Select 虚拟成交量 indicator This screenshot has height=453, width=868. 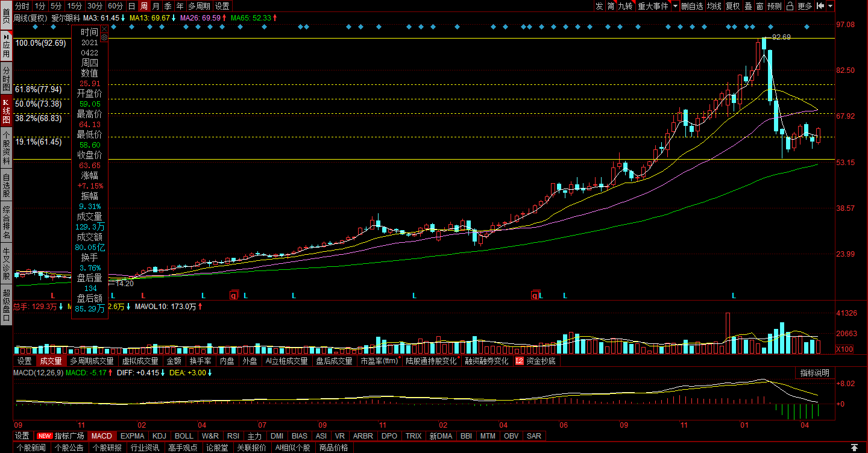(x=140, y=361)
